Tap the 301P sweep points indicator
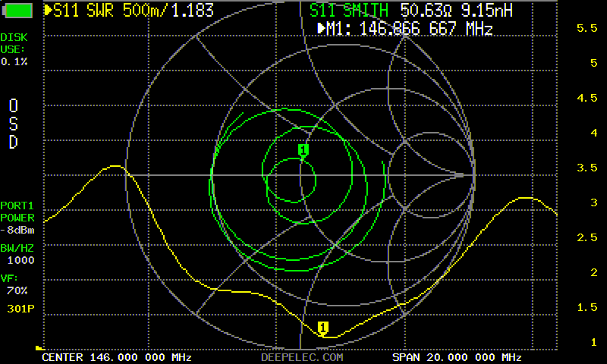The height and width of the screenshot is (364, 607). pyautogui.click(x=17, y=308)
